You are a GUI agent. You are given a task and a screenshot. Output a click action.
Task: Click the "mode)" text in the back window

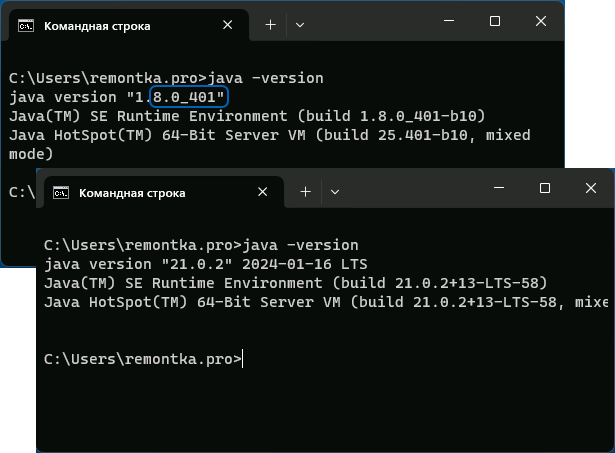coord(31,154)
